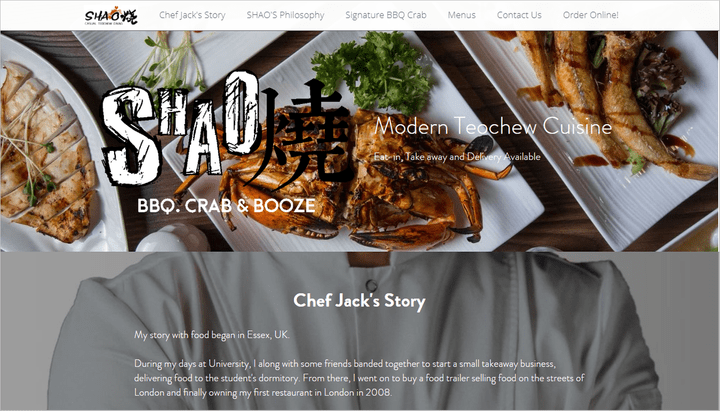Go to SHAO'S Philosophy page
This screenshot has height=411, width=720.
coord(285,15)
